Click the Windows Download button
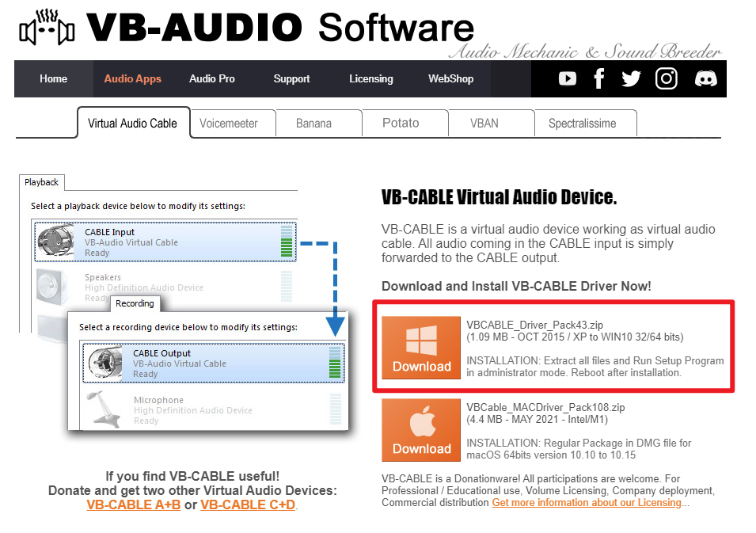The width and height of the screenshot is (756, 533). tap(421, 348)
